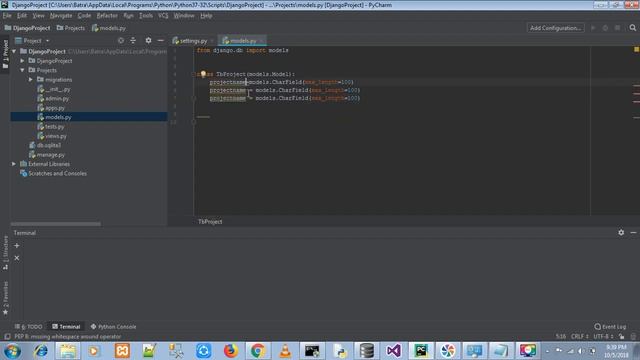The height and width of the screenshot is (360, 640).
Task: Open the View menu
Action: (x=38, y=16)
